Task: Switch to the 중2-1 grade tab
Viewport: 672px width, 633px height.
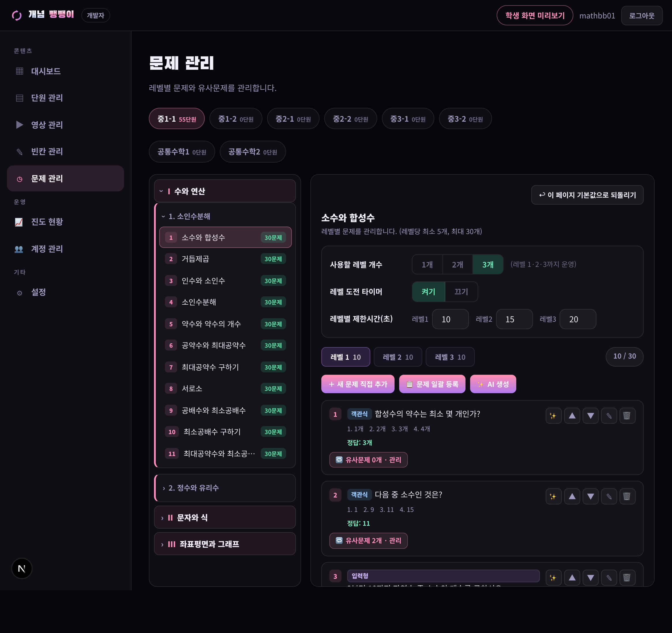Action: point(293,119)
